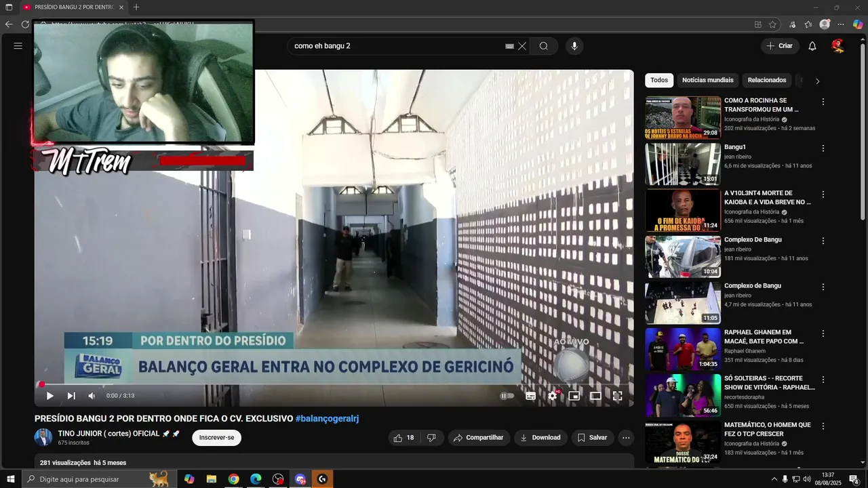Clear the search box text
The image size is (868, 488).
pos(522,46)
